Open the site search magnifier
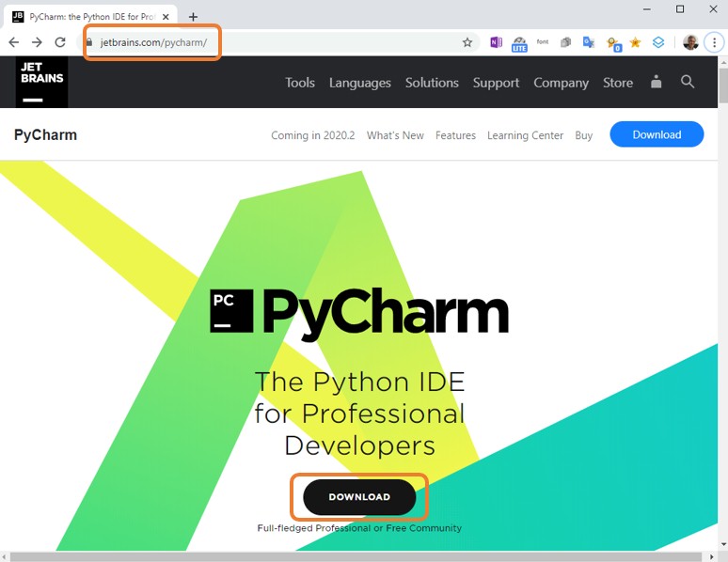The width and height of the screenshot is (728, 562). pos(688,82)
